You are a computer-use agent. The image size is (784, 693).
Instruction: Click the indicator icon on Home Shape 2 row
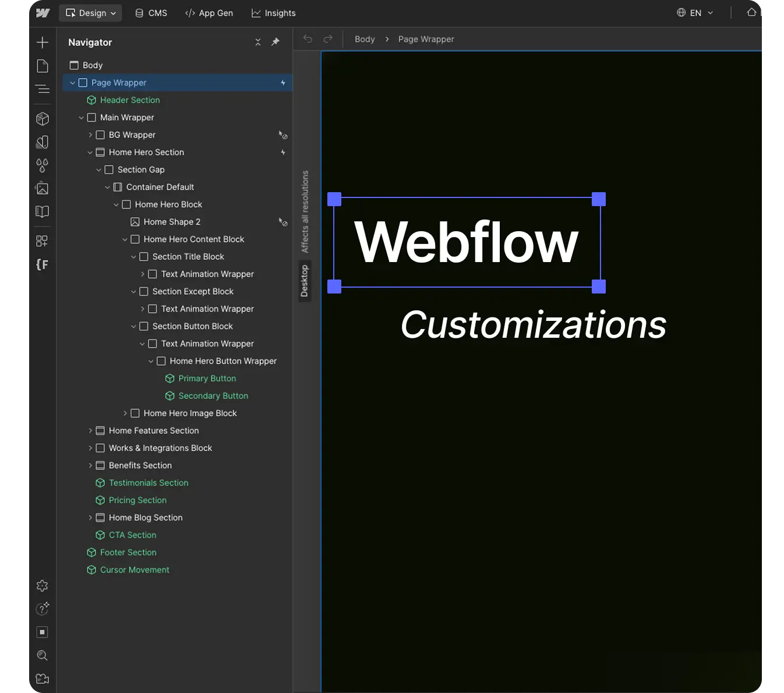(x=283, y=222)
